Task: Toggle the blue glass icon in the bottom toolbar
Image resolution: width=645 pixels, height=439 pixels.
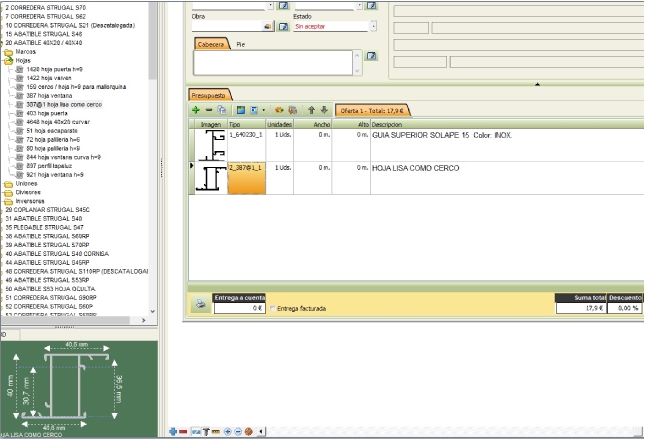Action: pyautogui.click(x=196, y=432)
